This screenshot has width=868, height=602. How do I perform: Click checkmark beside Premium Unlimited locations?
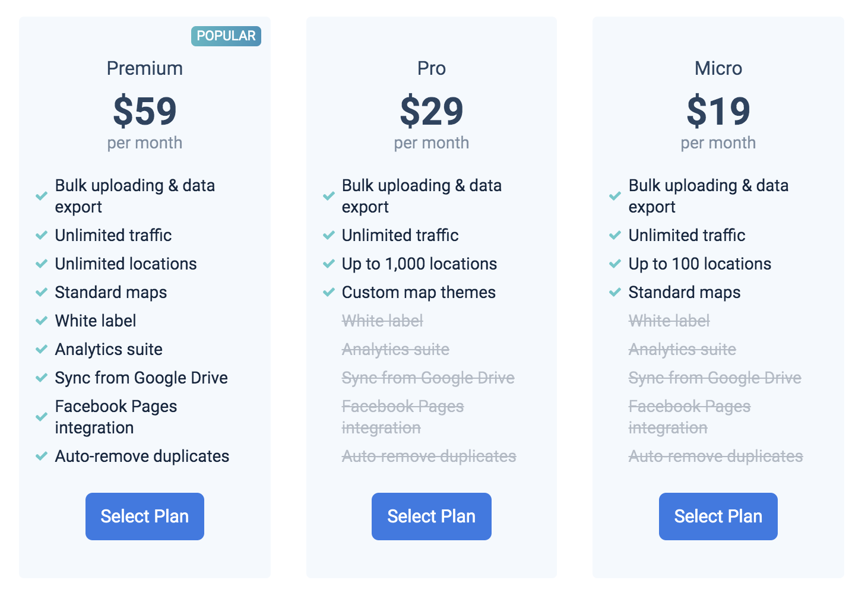pos(42,264)
